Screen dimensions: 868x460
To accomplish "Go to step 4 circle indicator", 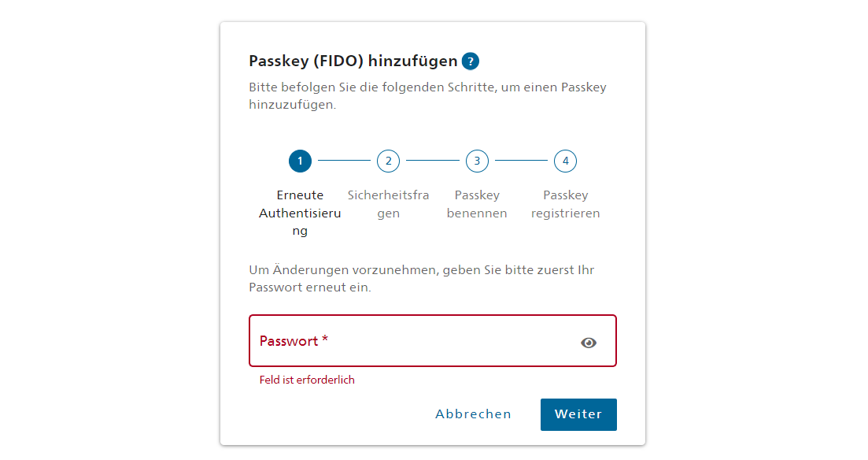I will 565,161.
